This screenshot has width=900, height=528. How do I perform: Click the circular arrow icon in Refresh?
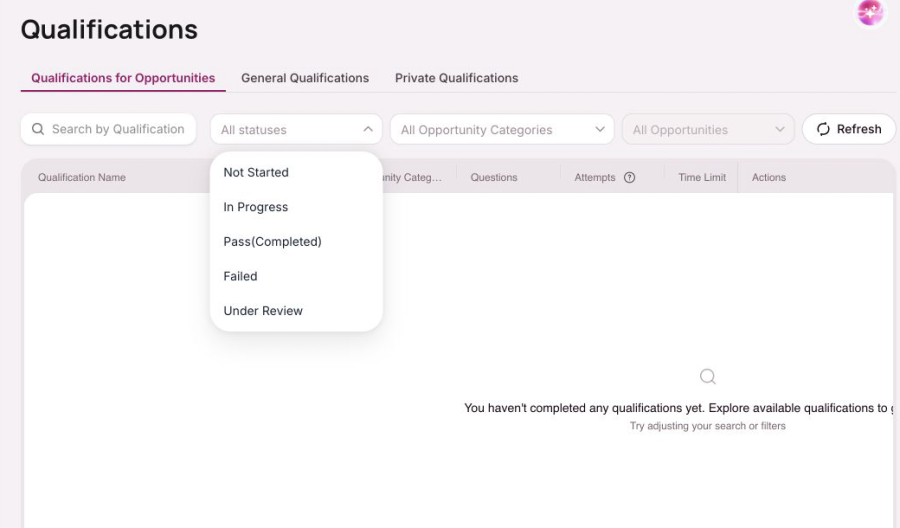click(x=823, y=129)
